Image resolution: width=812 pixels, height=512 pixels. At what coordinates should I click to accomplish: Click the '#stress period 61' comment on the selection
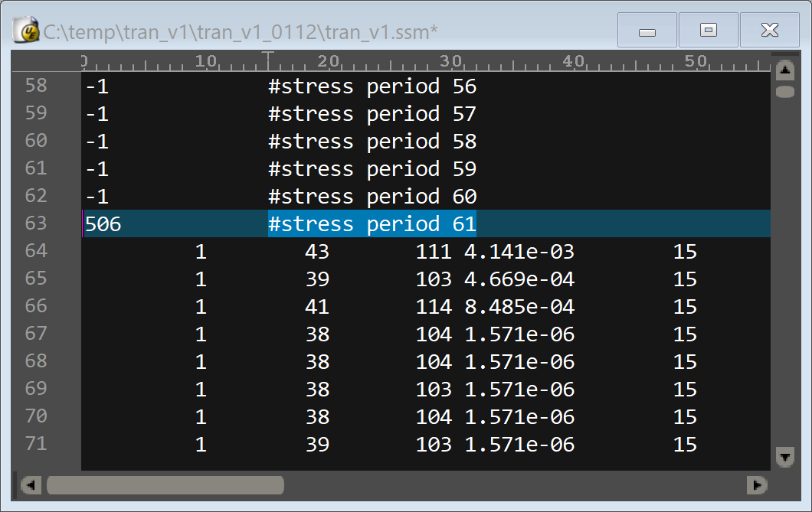point(370,223)
